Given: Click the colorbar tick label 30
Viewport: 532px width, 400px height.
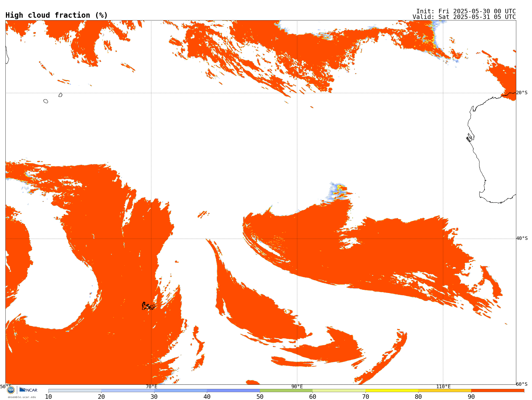Looking at the screenshot, I should [x=154, y=397].
